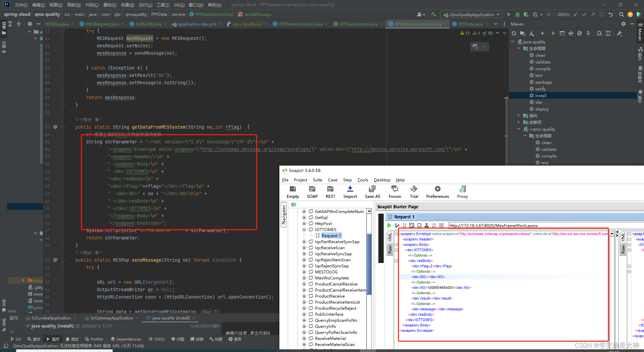
Task: Switch to MESRequest.java editor tab
Action: tap(102, 24)
